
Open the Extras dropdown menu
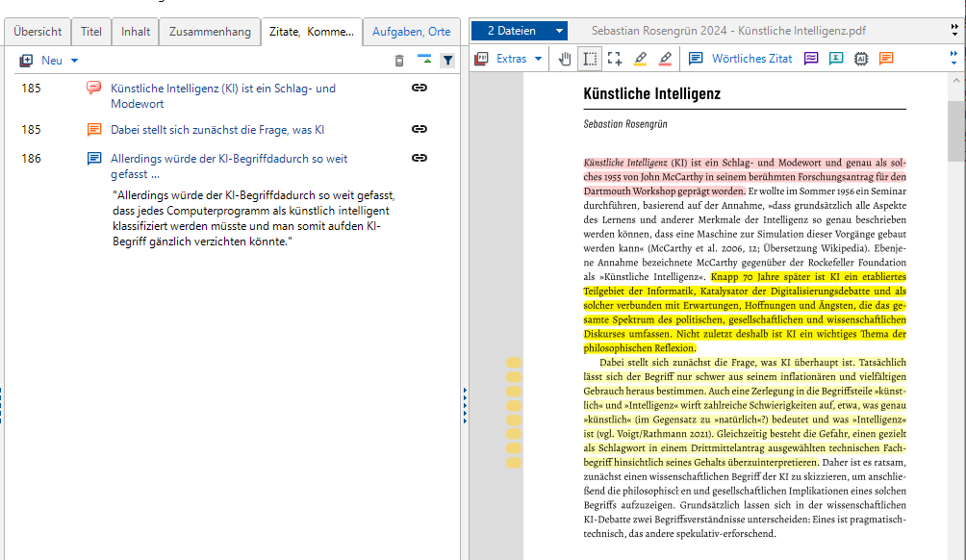539,59
